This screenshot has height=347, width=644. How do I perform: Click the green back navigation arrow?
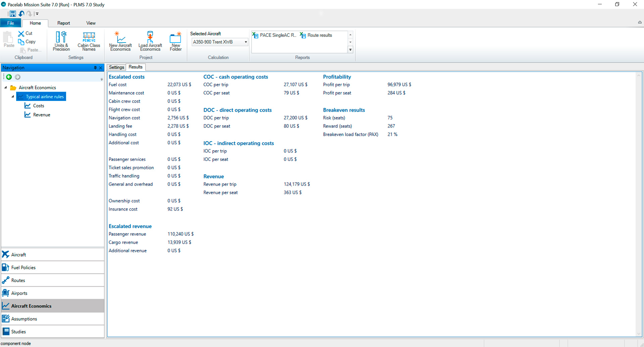coord(9,77)
